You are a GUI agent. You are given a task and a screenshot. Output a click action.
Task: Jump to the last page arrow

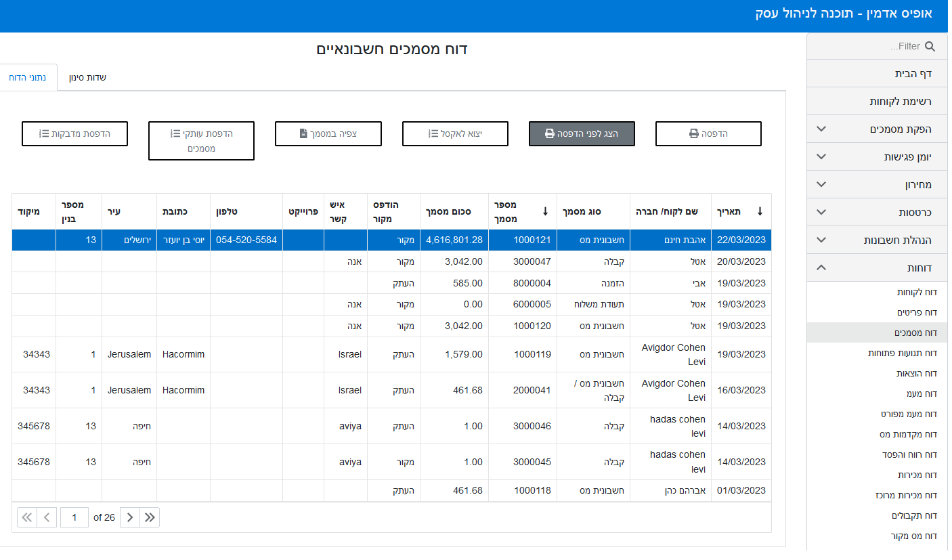(x=150, y=517)
